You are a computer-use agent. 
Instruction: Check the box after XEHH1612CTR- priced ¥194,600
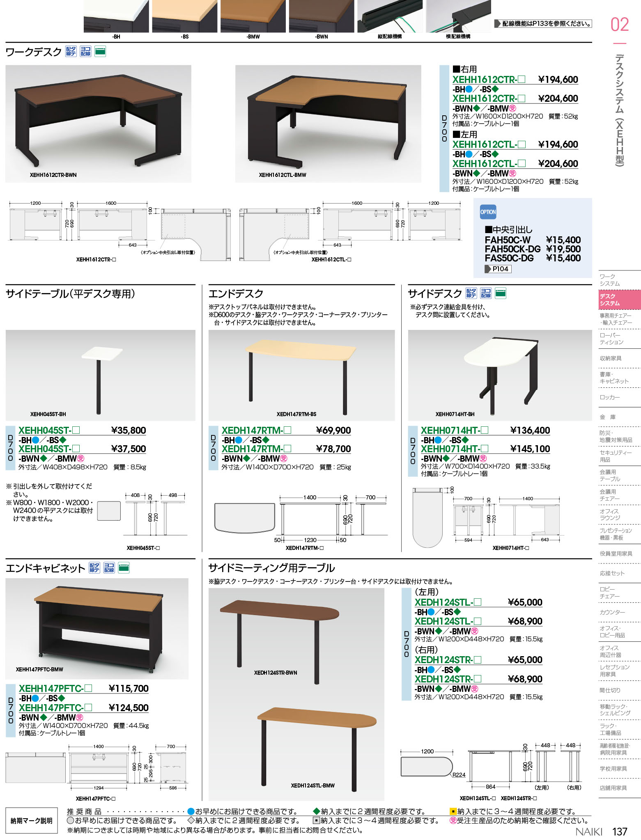click(522, 80)
